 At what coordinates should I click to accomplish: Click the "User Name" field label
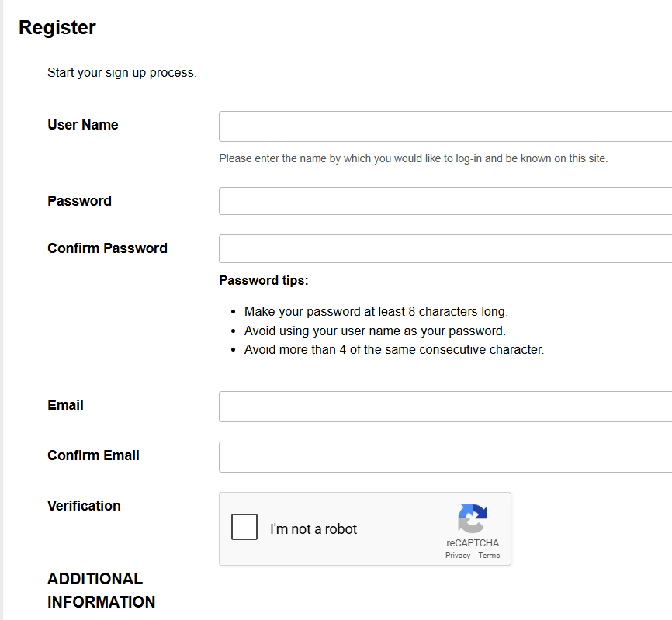pyautogui.click(x=83, y=125)
